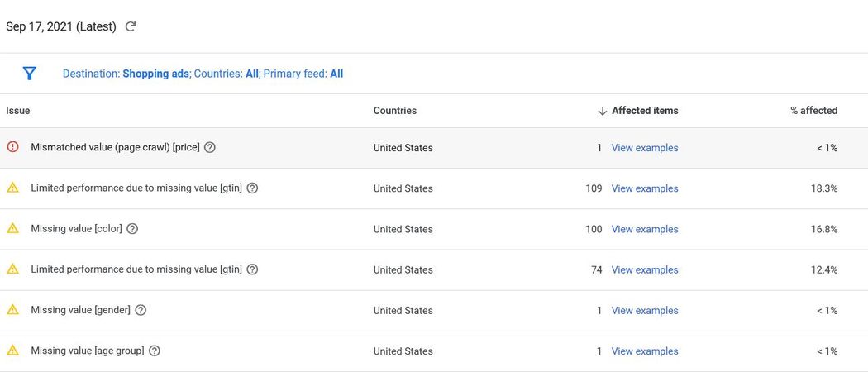Open the filter funnel icon

pyautogui.click(x=30, y=74)
